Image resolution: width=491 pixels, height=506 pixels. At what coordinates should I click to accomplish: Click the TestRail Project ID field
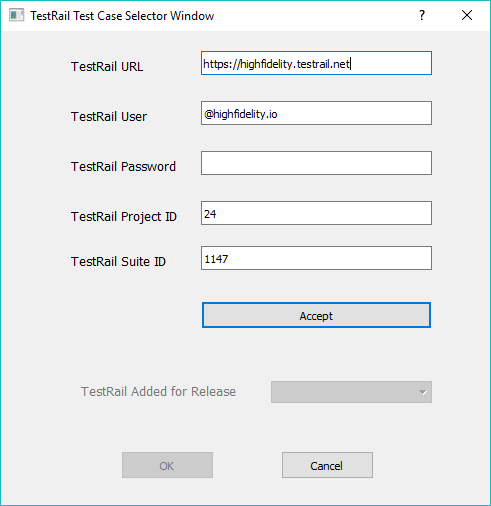pyautogui.click(x=316, y=213)
